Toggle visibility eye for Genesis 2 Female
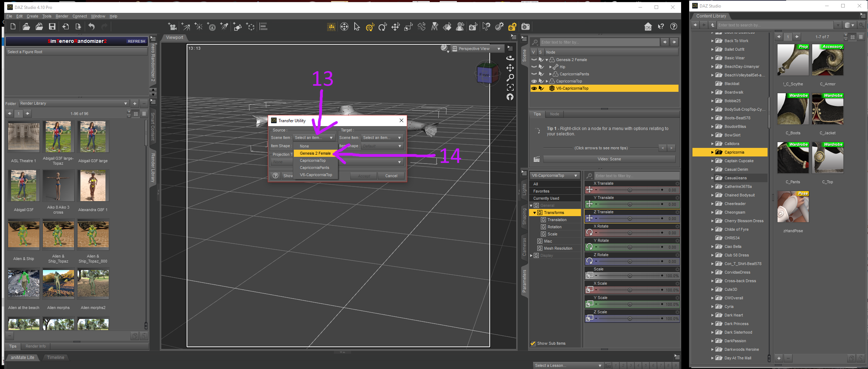Image resolution: width=868 pixels, height=369 pixels. click(534, 60)
